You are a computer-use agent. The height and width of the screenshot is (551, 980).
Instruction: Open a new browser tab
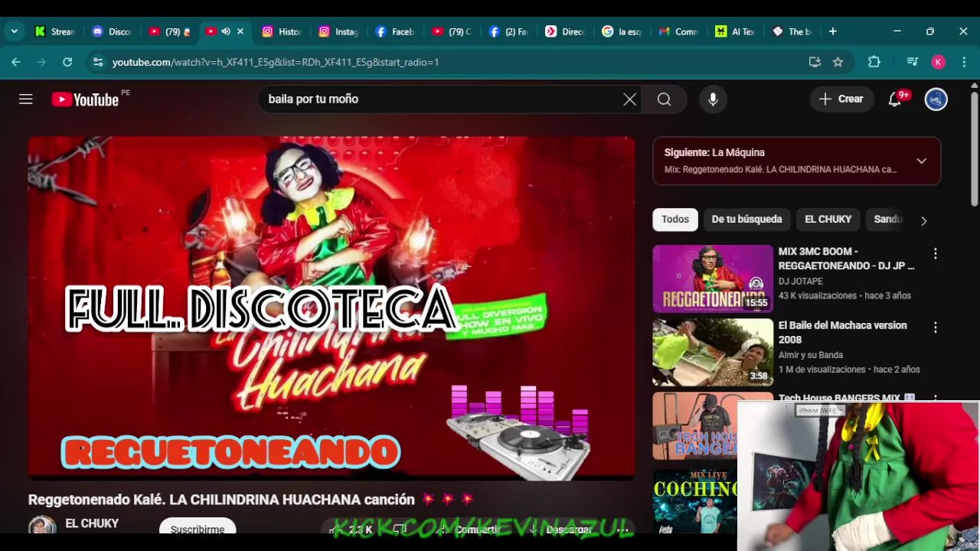(x=832, y=31)
